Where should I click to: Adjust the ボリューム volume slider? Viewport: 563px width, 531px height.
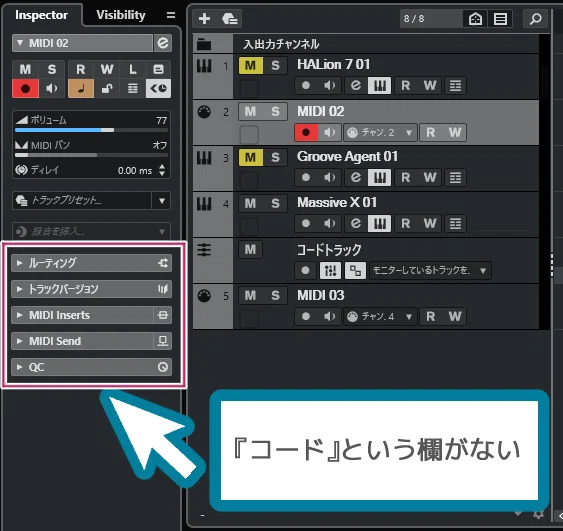point(92,130)
